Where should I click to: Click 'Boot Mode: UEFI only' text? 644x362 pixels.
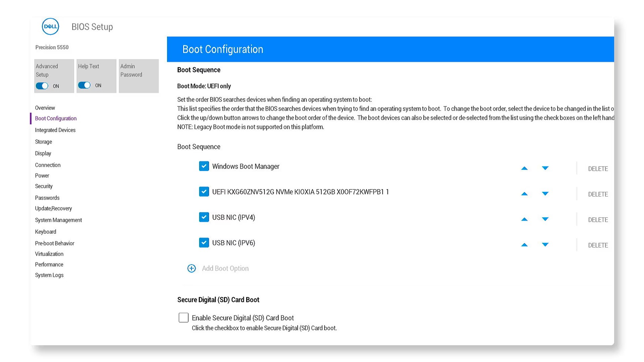(x=204, y=86)
